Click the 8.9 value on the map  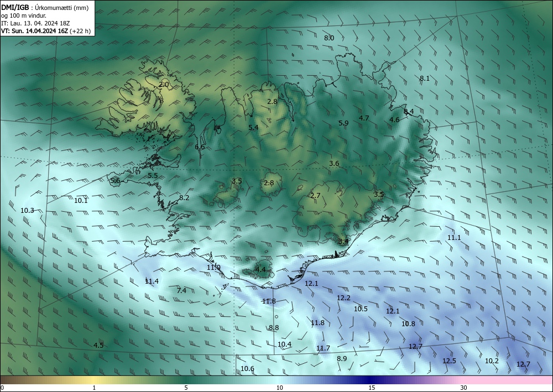coord(342,358)
